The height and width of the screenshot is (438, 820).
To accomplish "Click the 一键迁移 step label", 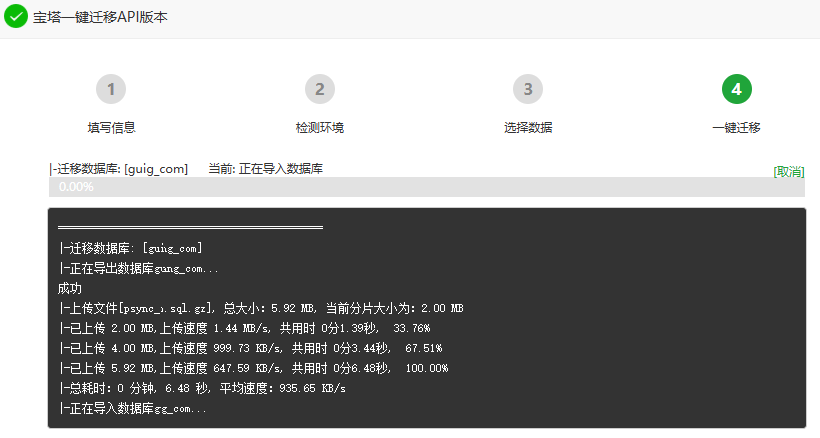I will click(736, 128).
